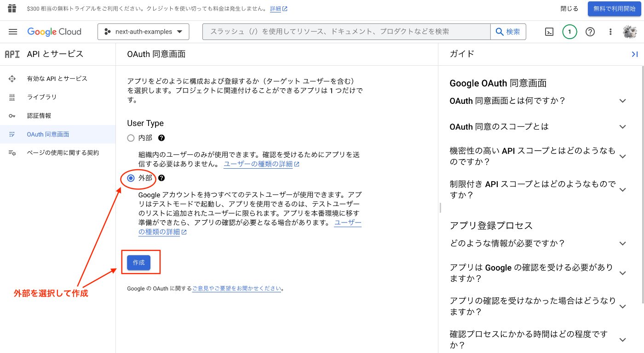Click the ページの使用に関する契約 settings icon
The height and width of the screenshot is (353, 644).
click(x=12, y=153)
